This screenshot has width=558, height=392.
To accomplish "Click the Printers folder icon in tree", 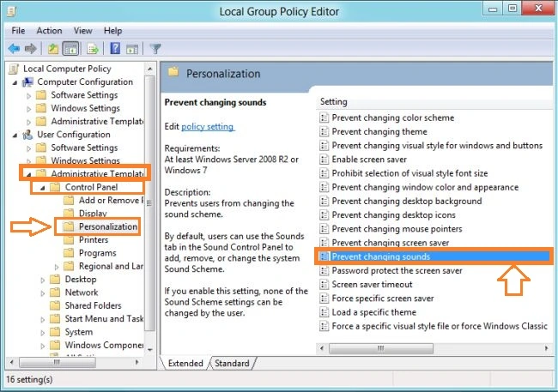I will coord(69,240).
